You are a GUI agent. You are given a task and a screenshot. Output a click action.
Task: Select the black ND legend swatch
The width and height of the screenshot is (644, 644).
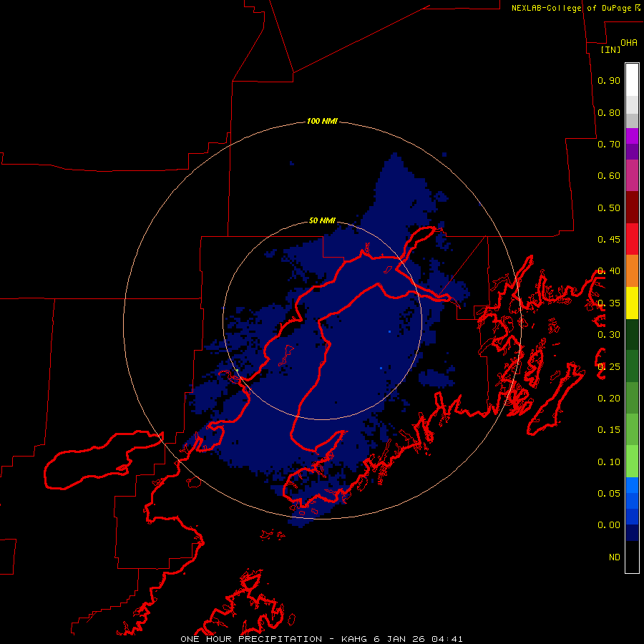pos(632,557)
